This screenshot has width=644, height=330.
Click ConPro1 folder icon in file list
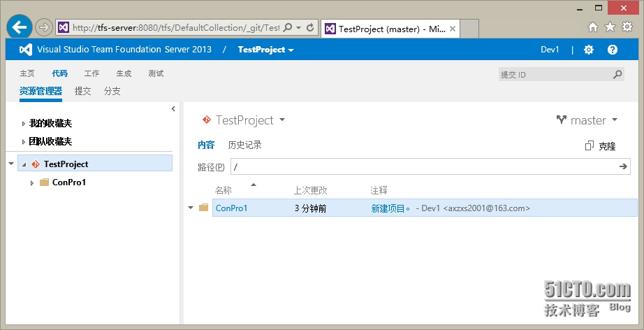(x=204, y=208)
